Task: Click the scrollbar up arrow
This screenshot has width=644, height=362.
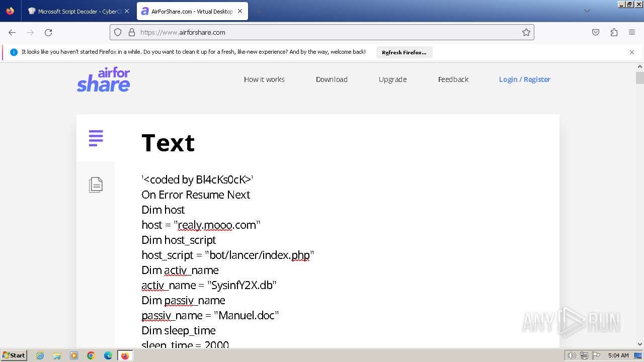Action: (639, 66)
